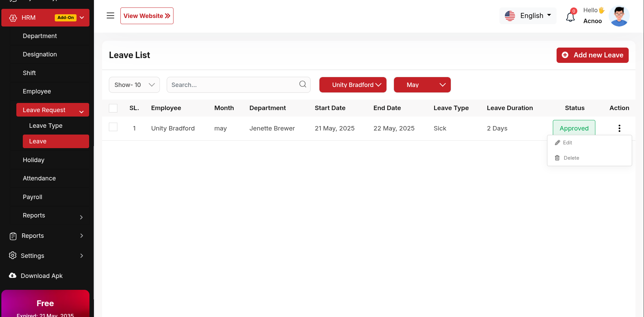Click the hamburger menu icon
This screenshot has height=317, width=644.
pos(110,16)
